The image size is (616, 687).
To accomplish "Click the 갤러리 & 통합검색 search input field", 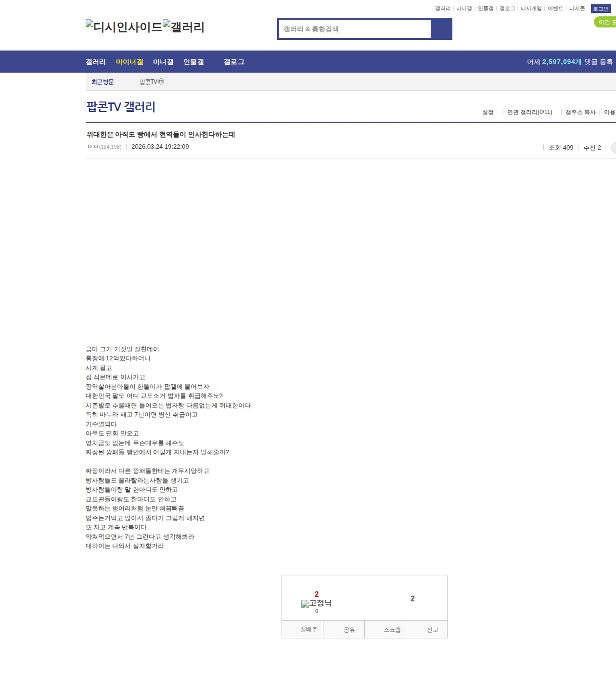I will (354, 29).
